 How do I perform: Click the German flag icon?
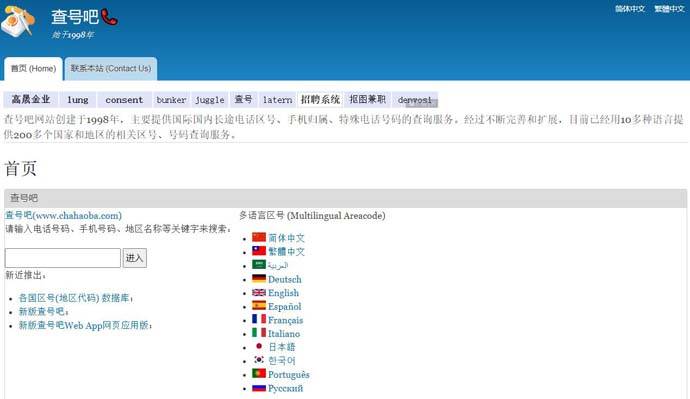[259, 278]
